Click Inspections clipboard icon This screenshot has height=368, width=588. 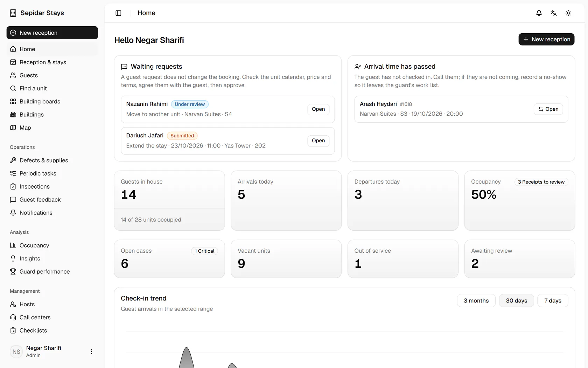pyautogui.click(x=13, y=186)
